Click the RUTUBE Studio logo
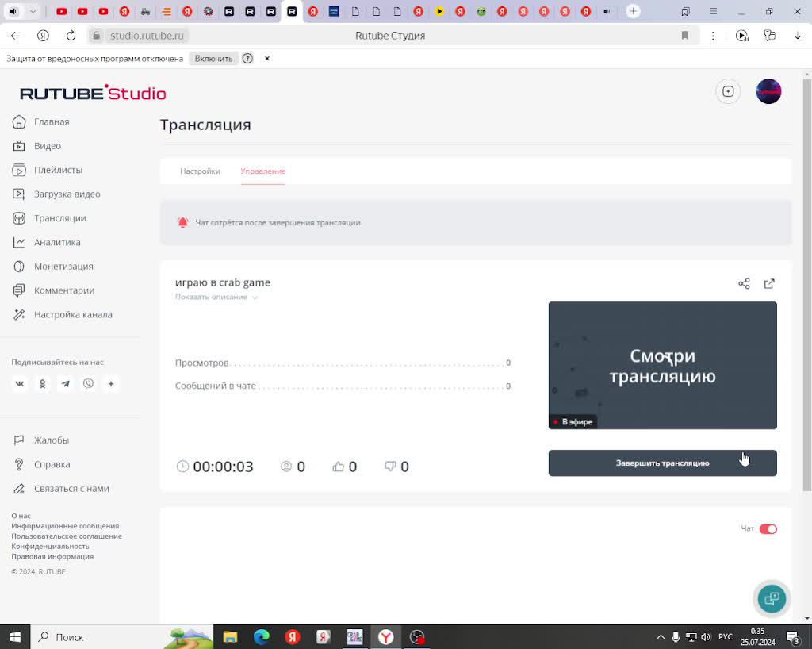Image resolution: width=812 pixels, height=649 pixels. pos(94,94)
